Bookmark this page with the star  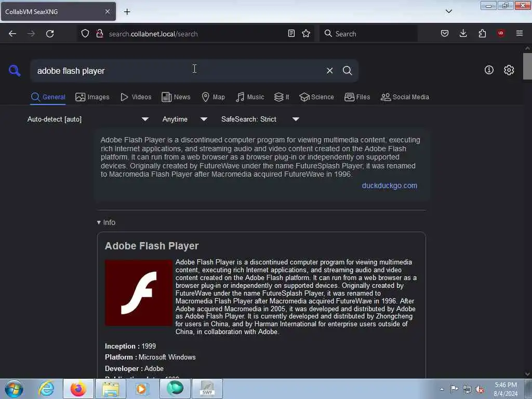coord(306,33)
